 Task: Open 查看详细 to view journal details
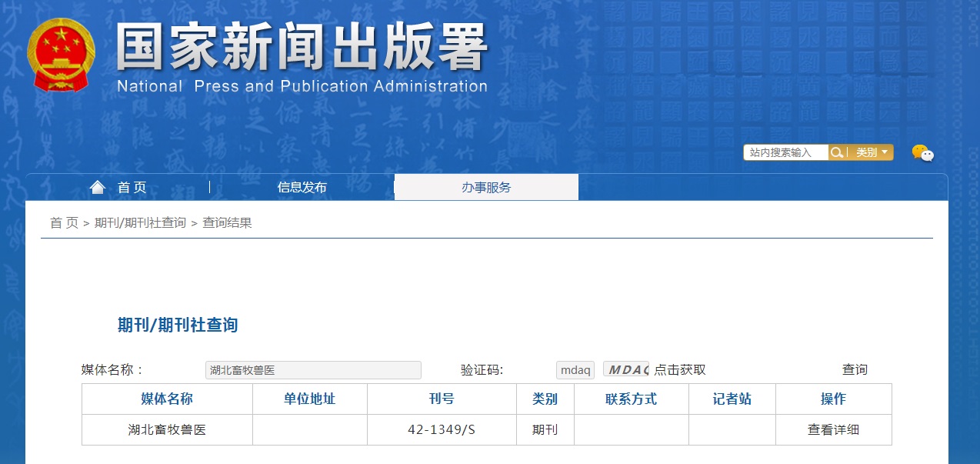[833, 430]
